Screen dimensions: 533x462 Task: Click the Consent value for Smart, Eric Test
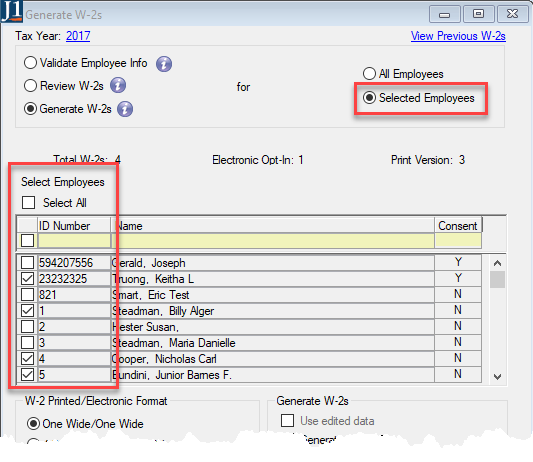coord(458,294)
